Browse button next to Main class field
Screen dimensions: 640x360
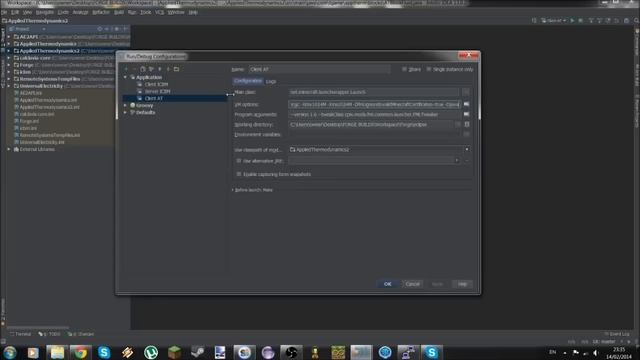[466, 92]
